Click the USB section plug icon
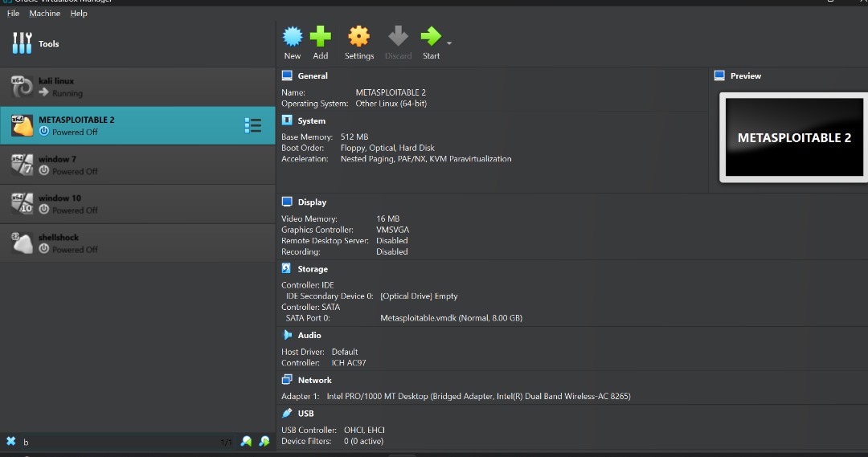 (287, 413)
